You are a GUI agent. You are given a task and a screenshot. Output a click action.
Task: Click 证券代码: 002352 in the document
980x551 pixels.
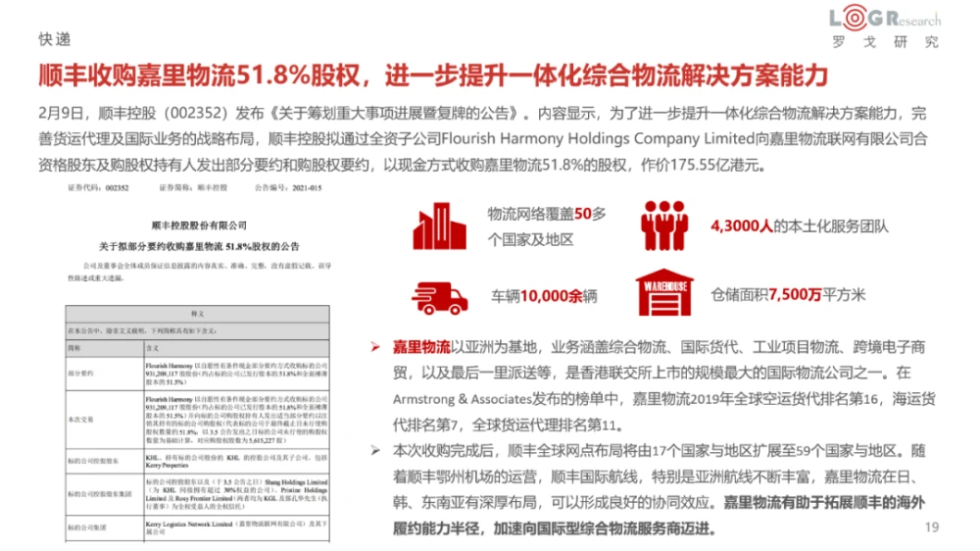point(98,187)
